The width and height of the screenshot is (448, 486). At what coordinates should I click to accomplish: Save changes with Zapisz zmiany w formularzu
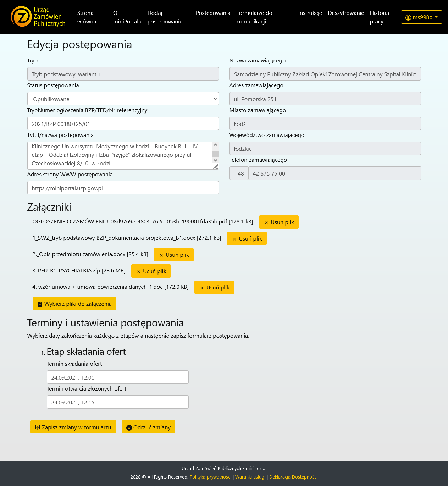point(73,427)
